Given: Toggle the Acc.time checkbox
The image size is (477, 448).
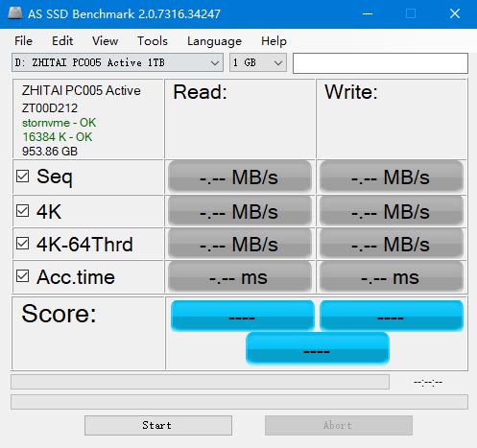Looking at the screenshot, I should tap(23, 276).
